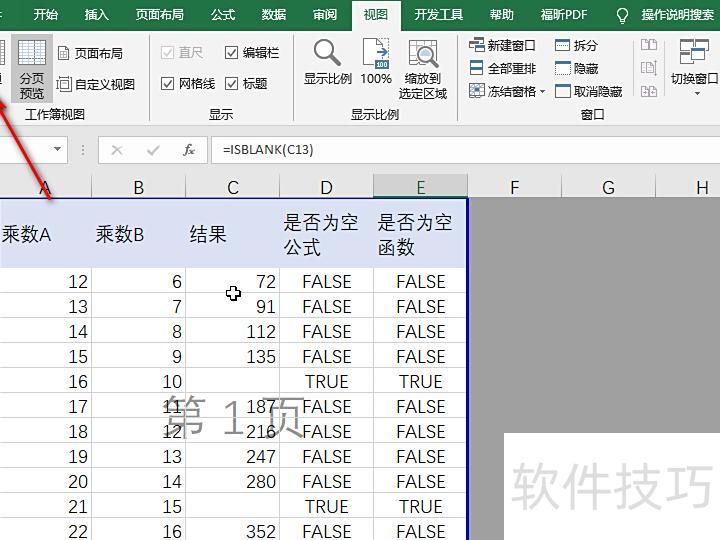Open the Foxit PDF (福昕PDF) tab
Screen dimensions: 720x540
564,15
